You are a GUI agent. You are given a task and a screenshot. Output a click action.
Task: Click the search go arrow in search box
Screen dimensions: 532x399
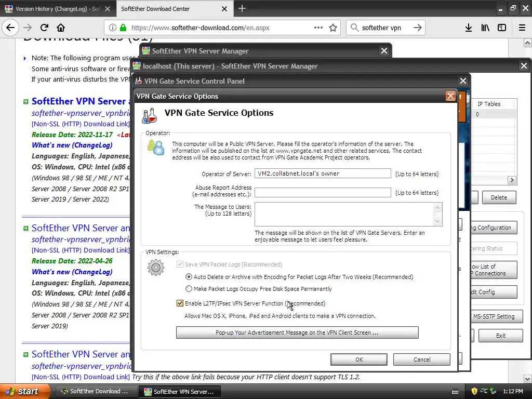(418, 28)
